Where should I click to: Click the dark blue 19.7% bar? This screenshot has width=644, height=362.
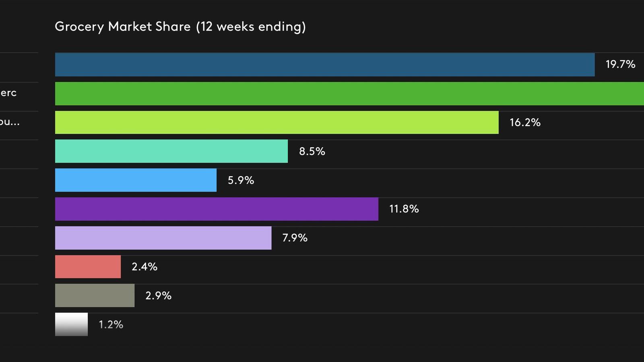click(324, 65)
